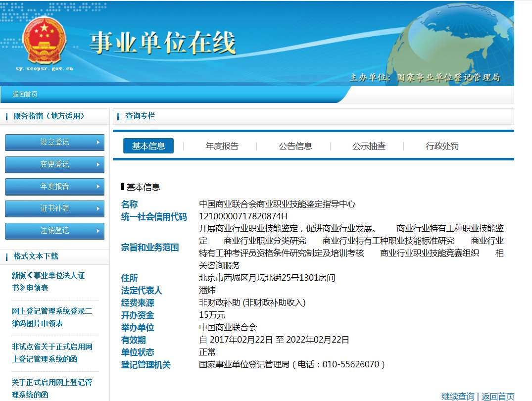Viewport: 532px width, 401px height.
Task: Click the 主办单位 国家事业单位登记管理局 banner text
Action: tap(425, 77)
